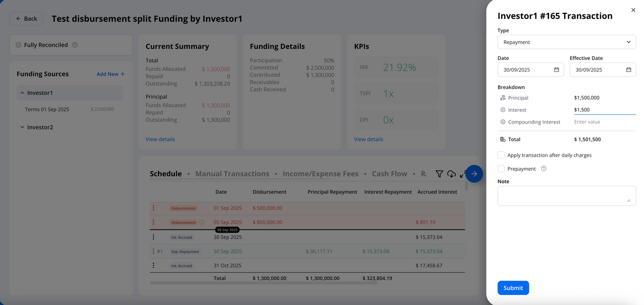Expand the Investor2 funding source
Screen dimensions: 644x305
(22, 127)
